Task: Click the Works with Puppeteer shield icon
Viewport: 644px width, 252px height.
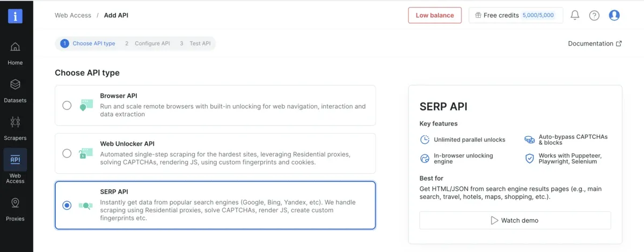Action: (x=529, y=158)
